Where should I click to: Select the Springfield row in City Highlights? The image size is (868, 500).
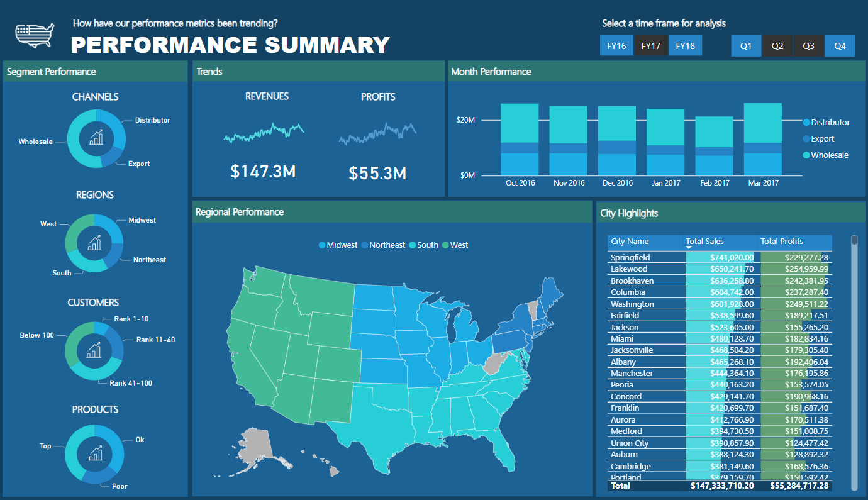click(630, 257)
